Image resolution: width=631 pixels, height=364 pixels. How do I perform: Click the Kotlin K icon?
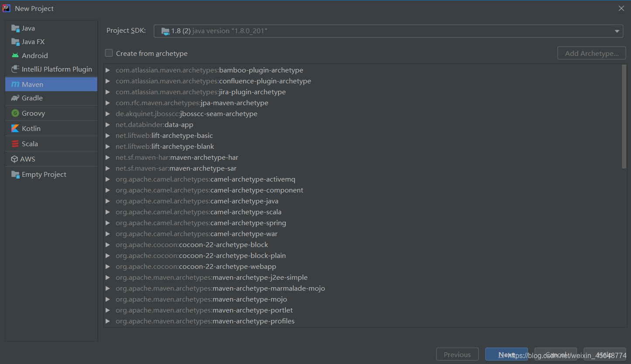(15, 129)
